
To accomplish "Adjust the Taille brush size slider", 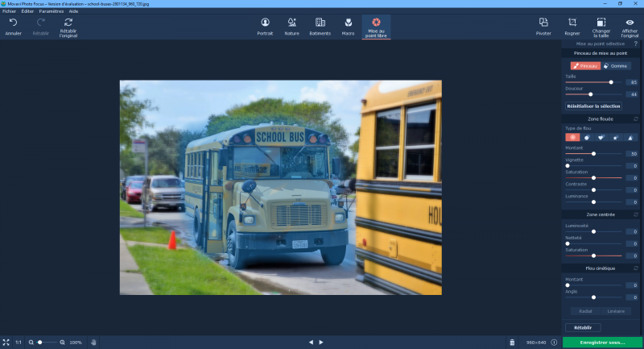I will pos(611,82).
